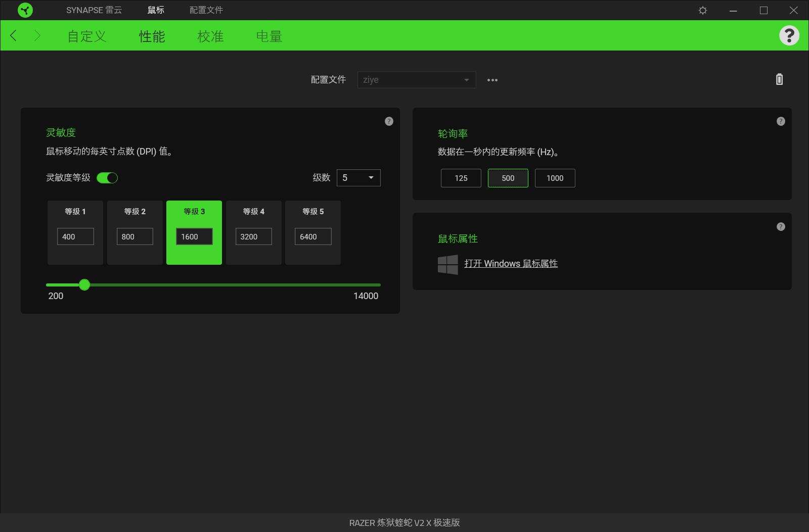Delete profile using the trash icon

pos(779,79)
